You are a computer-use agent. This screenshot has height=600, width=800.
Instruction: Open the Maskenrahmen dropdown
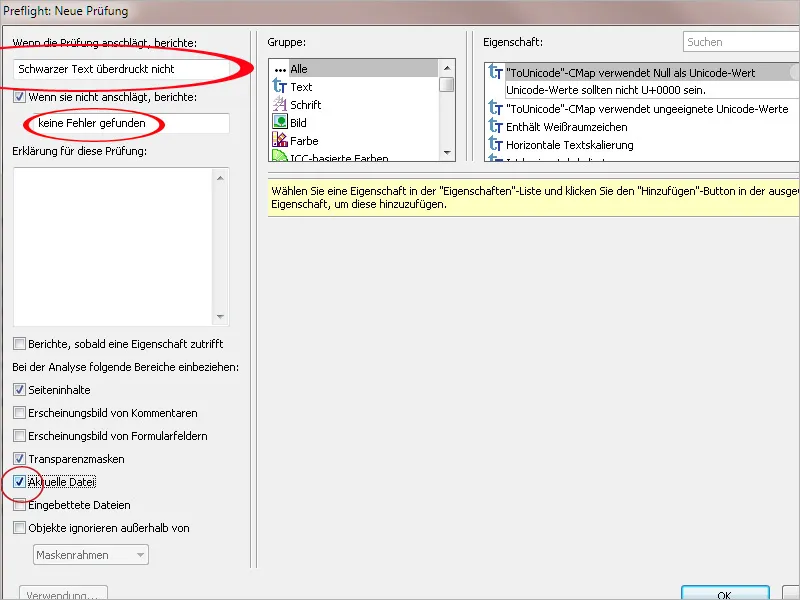[91, 555]
